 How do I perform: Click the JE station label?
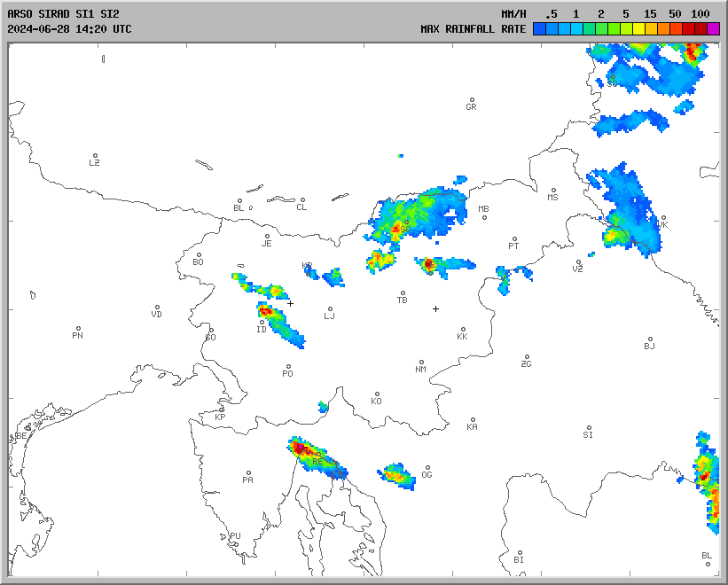[267, 244]
